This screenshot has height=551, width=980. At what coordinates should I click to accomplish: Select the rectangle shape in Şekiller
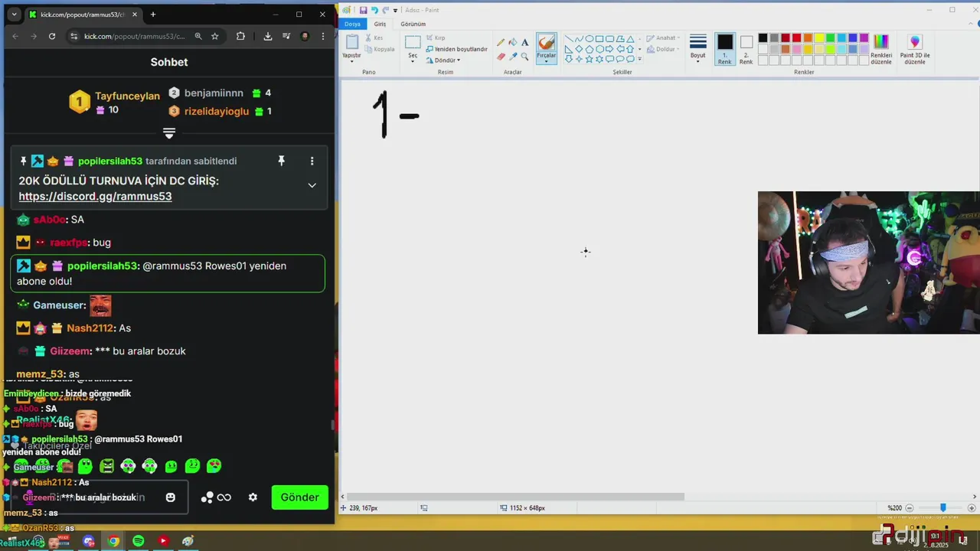point(599,38)
